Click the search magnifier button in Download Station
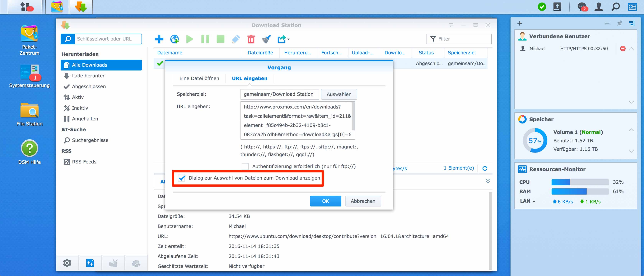644x276 pixels. [68, 39]
